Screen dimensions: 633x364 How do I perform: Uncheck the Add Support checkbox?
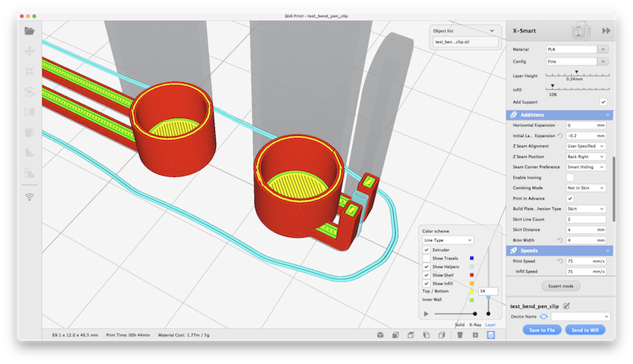(x=603, y=101)
